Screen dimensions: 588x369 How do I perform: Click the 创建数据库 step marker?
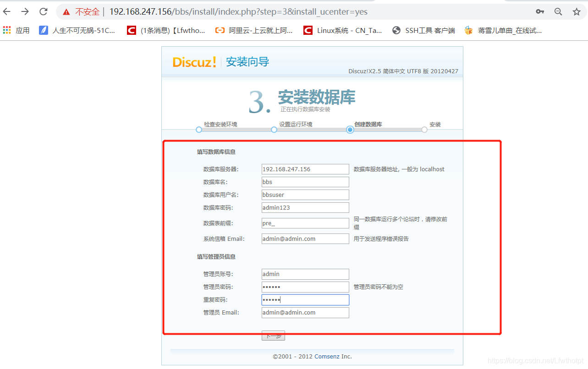pyautogui.click(x=350, y=130)
